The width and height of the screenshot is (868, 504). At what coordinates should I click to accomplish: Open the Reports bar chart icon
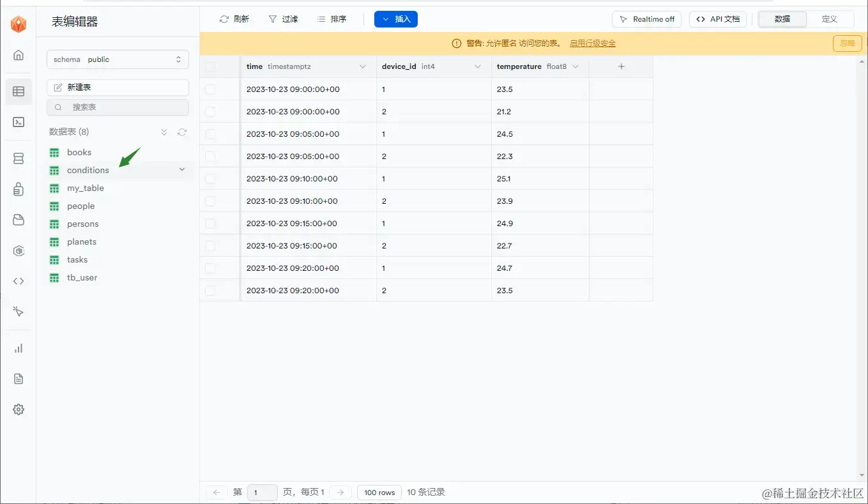[19, 348]
